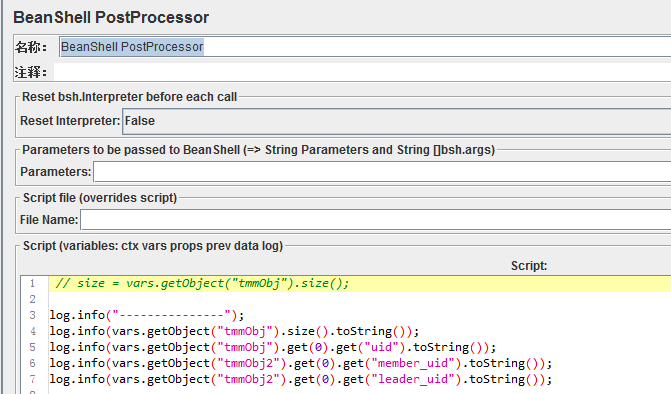
Task: Click the 名称 name input field
Action: click(365, 47)
